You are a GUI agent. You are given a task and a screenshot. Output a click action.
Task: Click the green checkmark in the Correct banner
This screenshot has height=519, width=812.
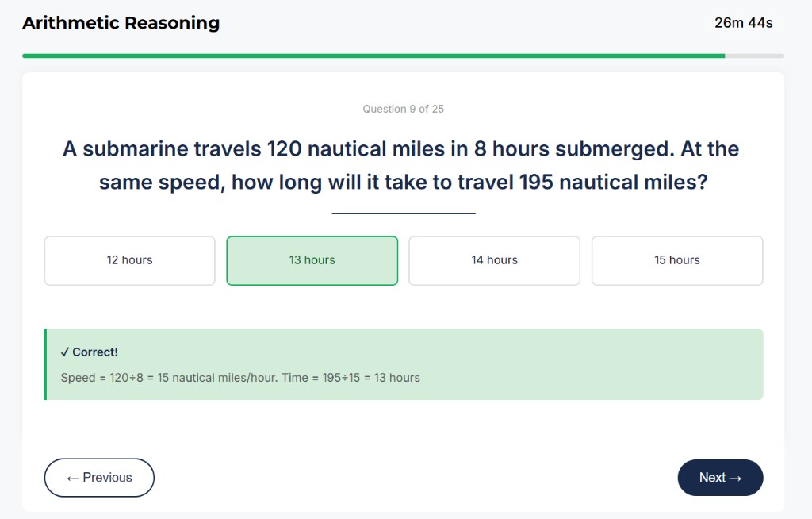67,351
